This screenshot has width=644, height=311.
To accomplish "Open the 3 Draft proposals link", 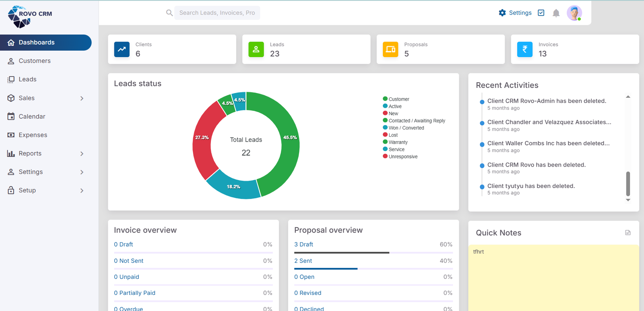I will tap(303, 244).
